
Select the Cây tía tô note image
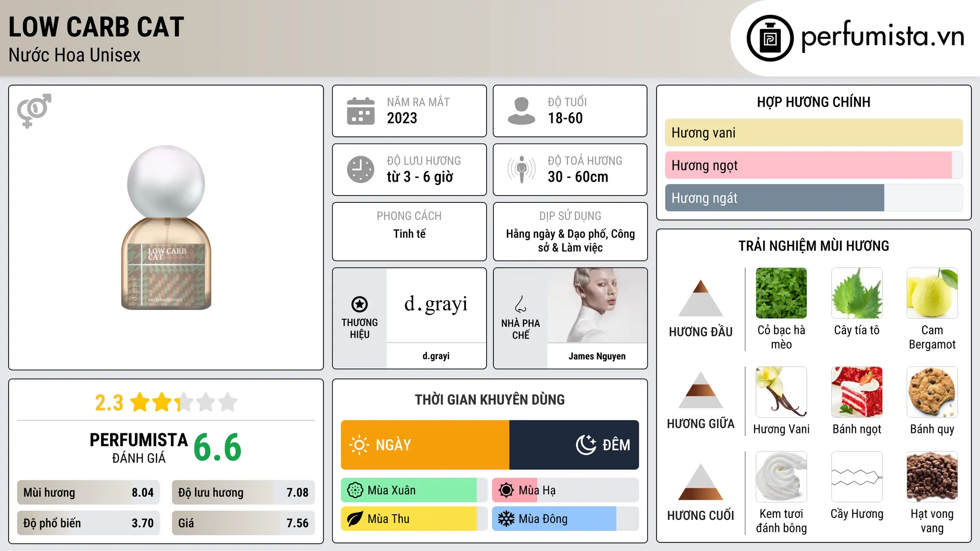[857, 293]
